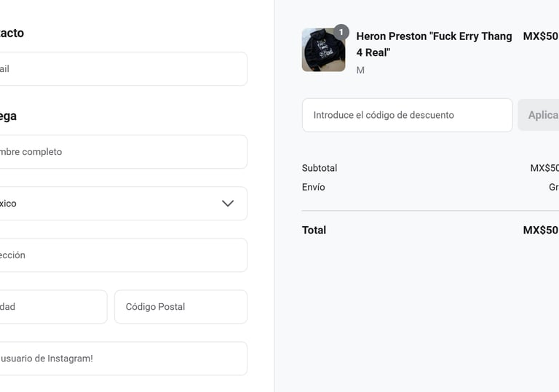This screenshot has width=559, height=392.
Task: Click the hoodie product thumbnail image
Action: pos(323,50)
